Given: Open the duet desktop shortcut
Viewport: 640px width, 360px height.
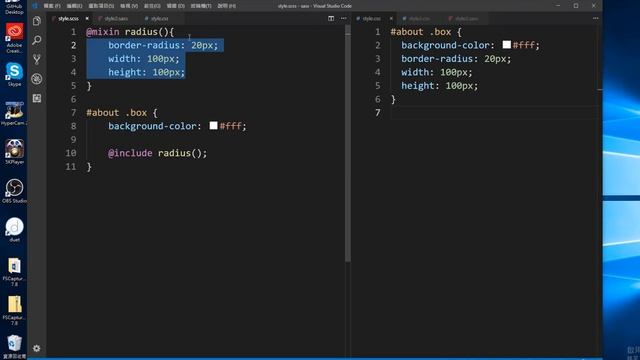Looking at the screenshot, I should coord(14,229).
